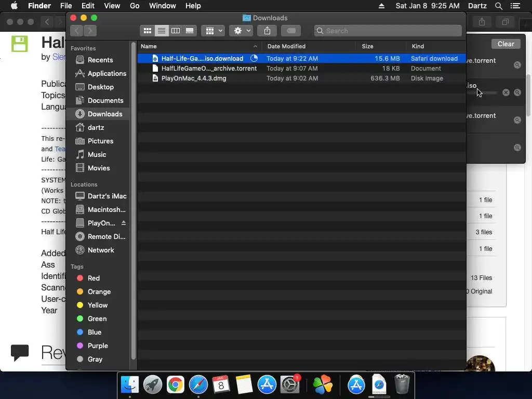The width and height of the screenshot is (532, 399).
Task: Open Movies in the sidebar
Action: 98,168
